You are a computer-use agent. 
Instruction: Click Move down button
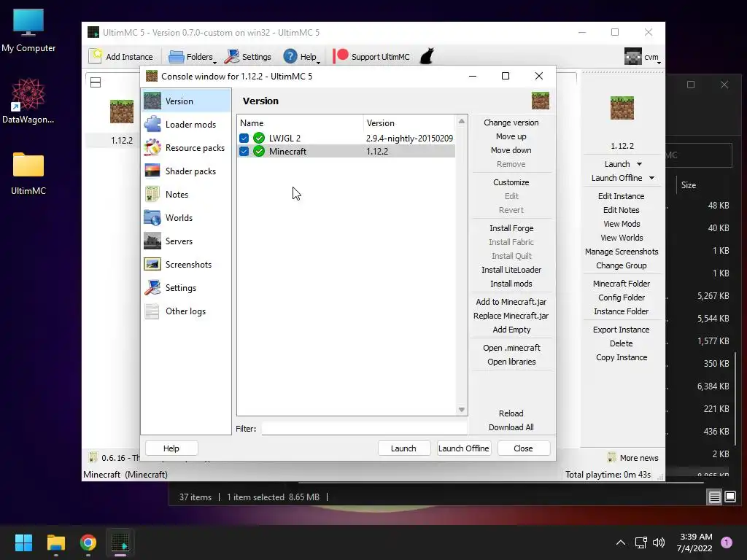511,150
